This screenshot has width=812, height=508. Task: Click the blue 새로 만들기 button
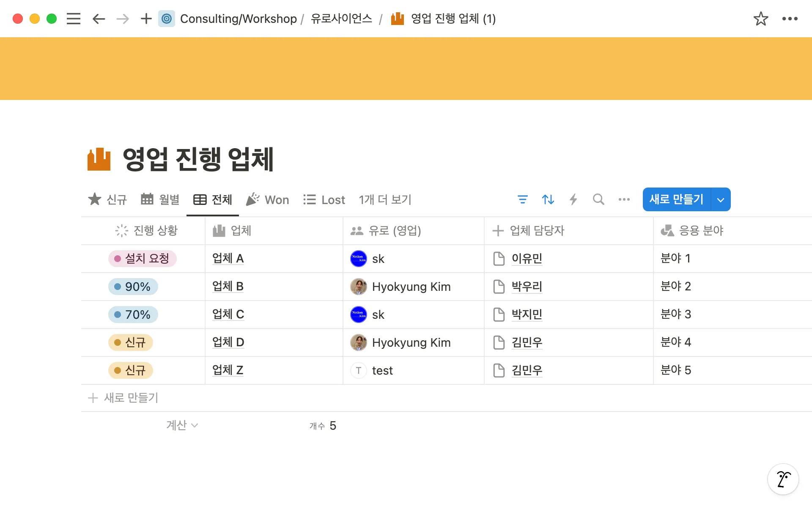coord(676,199)
